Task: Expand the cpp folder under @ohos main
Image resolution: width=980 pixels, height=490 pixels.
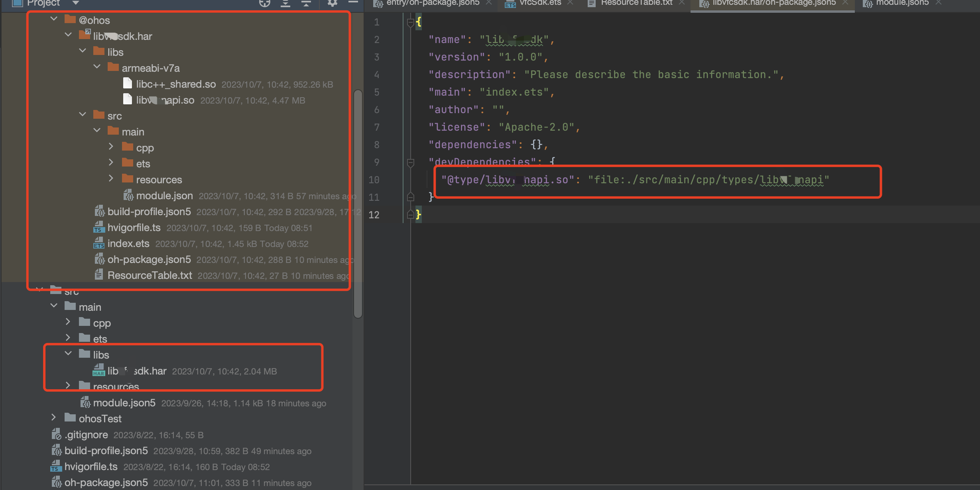Action: (x=111, y=147)
